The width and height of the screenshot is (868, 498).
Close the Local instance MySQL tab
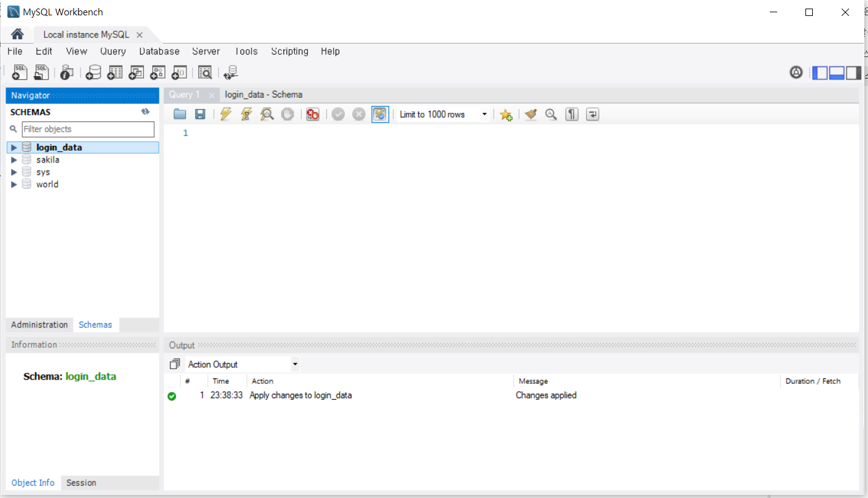point(140,35)
